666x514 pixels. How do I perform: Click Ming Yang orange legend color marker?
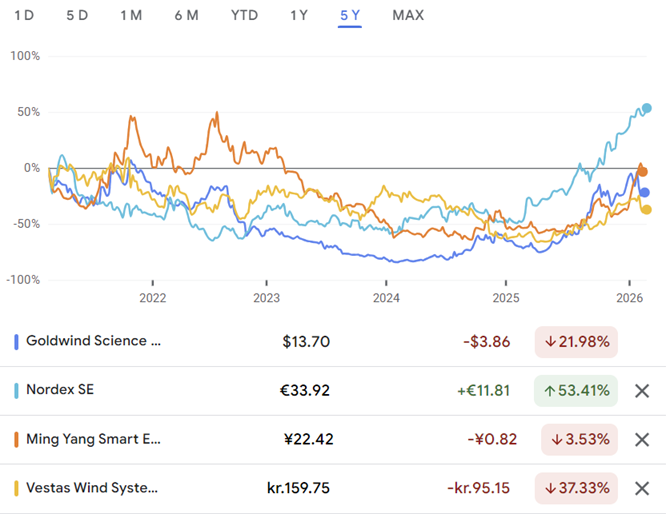pos(16,440)
